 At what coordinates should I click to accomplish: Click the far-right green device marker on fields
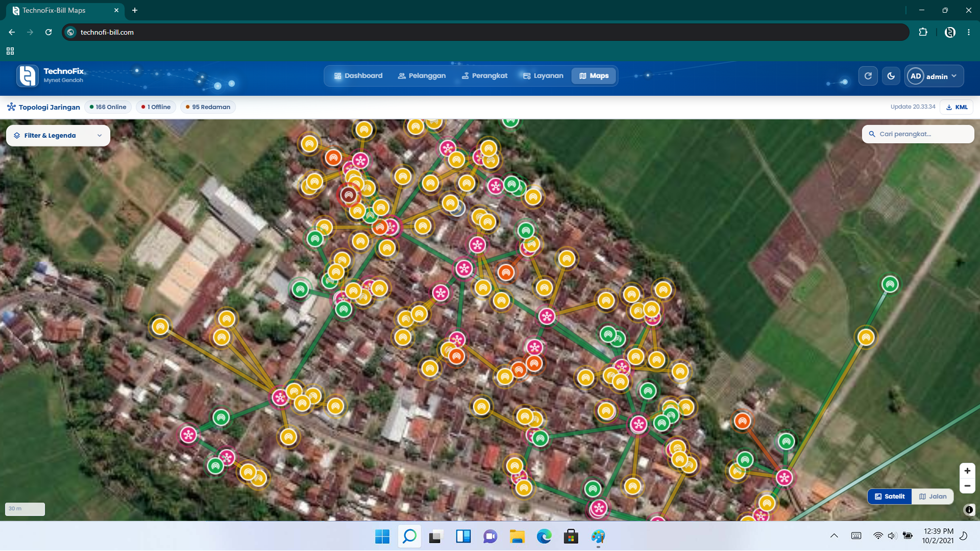[890, 284]
